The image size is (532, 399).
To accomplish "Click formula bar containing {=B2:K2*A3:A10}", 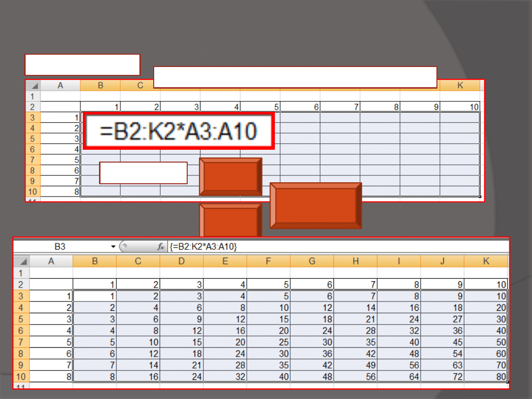I will pyautogui.click(x=335, y=246).
